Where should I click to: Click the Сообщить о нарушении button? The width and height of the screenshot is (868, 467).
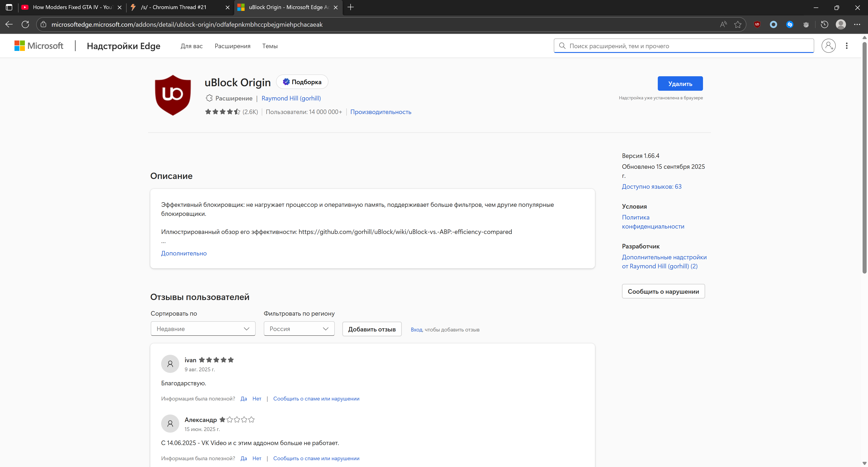tap(663, 291)
